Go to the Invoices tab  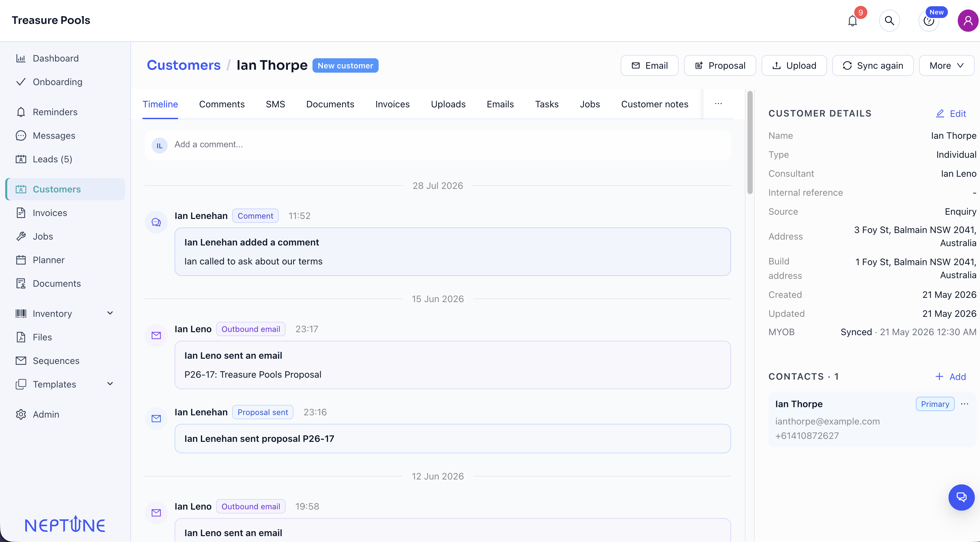[x=392, y=104]
